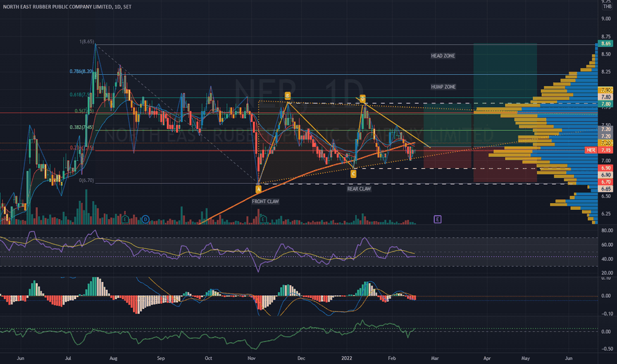Click the Fibonacci 1(8.65) level label
Screen dimensions: 617x364
tap(87, 41)
